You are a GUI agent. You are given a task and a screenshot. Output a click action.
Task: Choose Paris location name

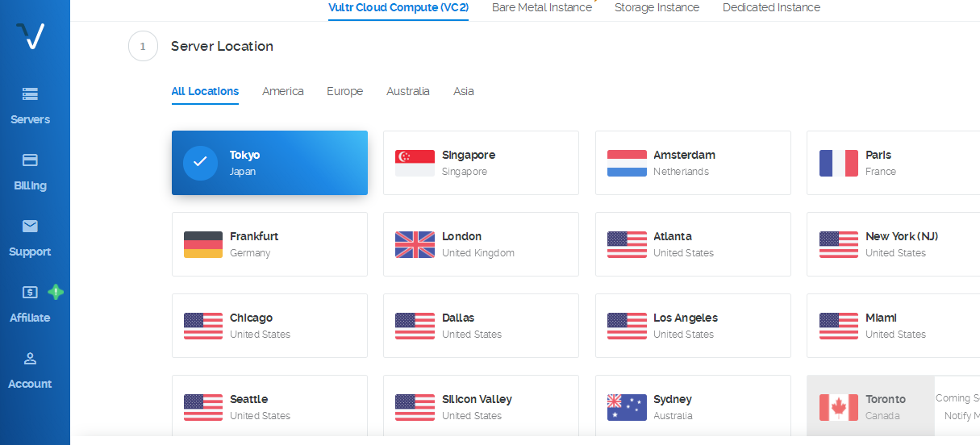pyautogui.click(x=878, y=155)
